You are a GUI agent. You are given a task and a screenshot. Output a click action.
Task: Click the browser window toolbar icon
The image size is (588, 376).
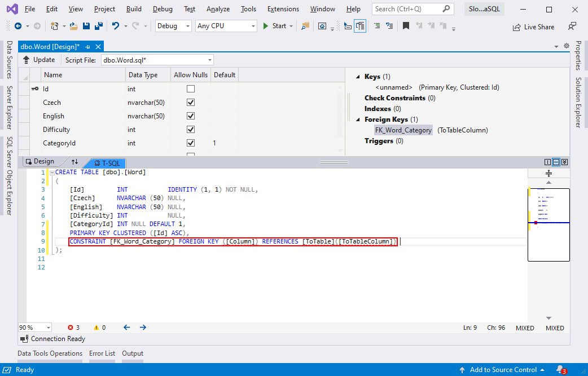click(322, 26)
